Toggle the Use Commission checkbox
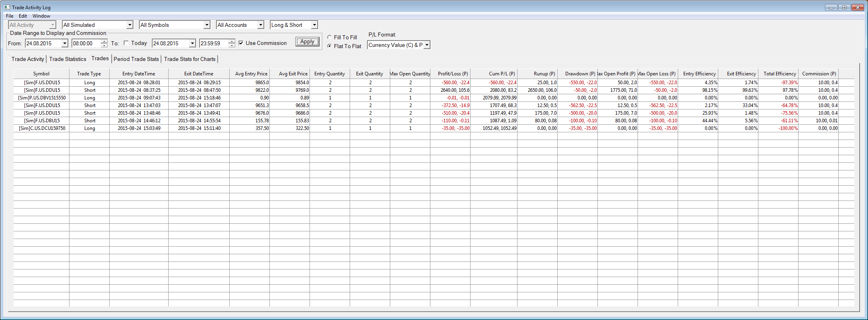 coord(241,43)
